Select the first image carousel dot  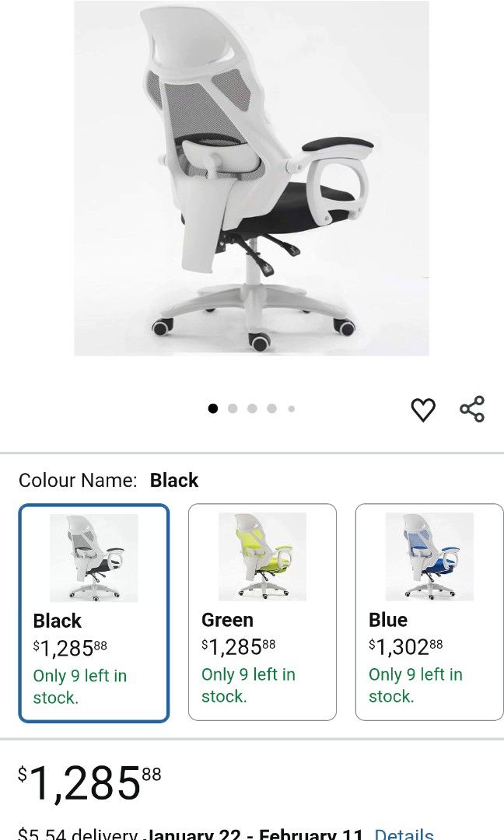tap(212, 408)
